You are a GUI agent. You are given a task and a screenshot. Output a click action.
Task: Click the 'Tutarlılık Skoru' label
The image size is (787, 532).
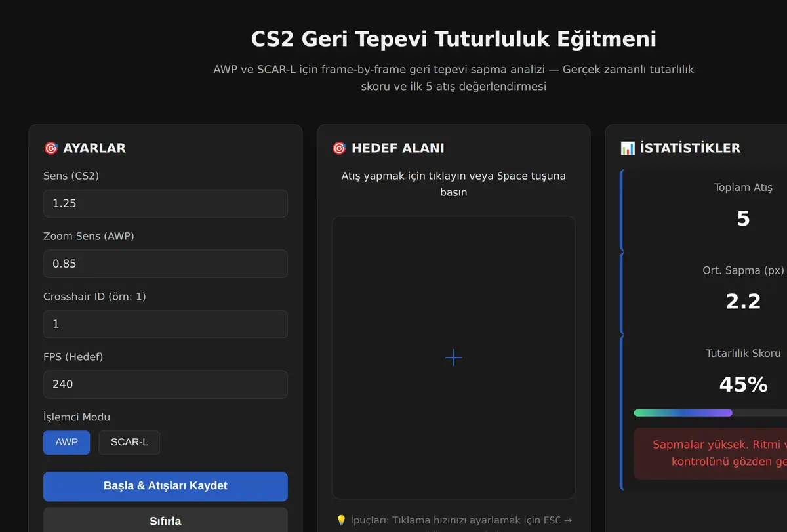tap(743, 354)
